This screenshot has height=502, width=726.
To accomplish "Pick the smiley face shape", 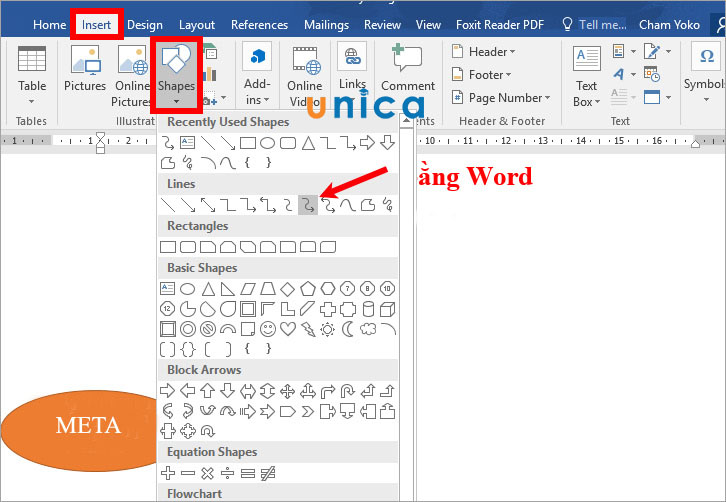I will coord(268,329).
